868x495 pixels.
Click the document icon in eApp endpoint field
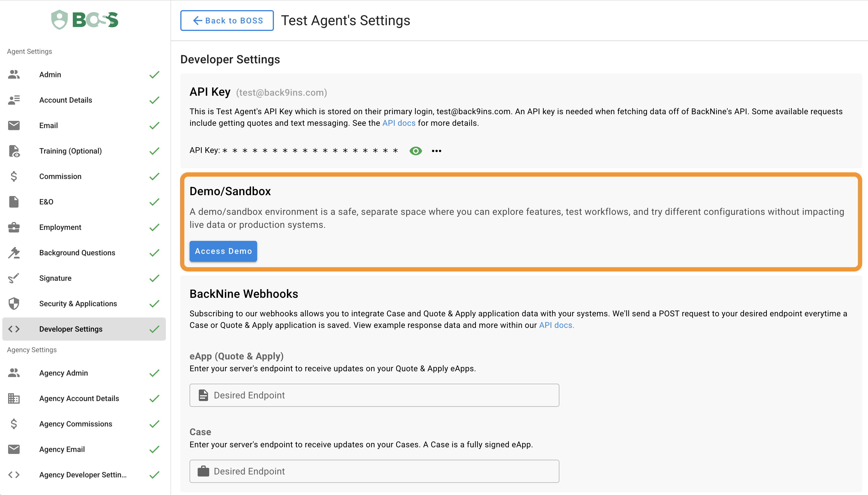click(x=203, y=395)
